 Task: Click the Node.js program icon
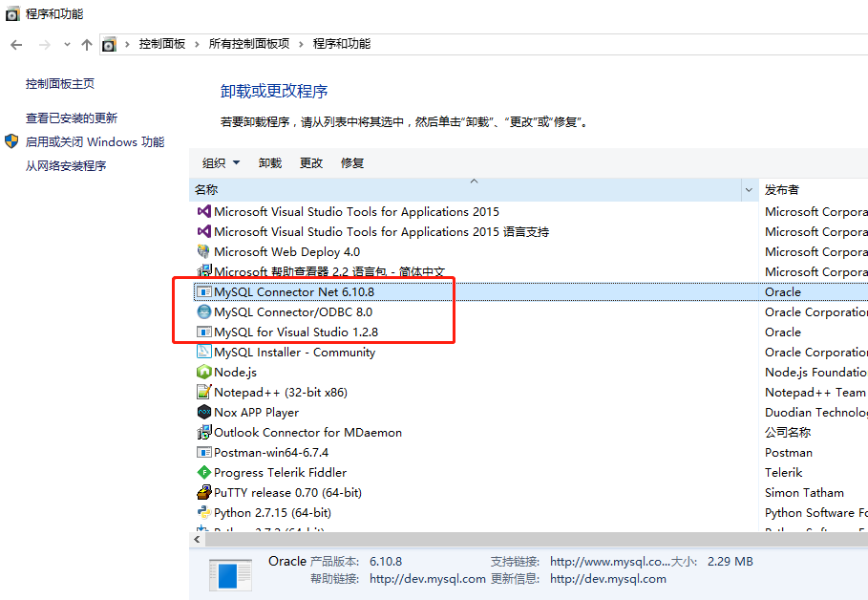coord(204,372)
